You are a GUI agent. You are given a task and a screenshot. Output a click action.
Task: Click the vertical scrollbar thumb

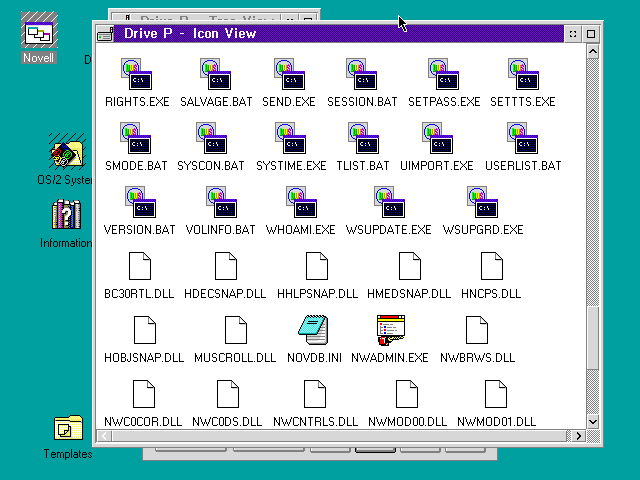coord(593,338)
